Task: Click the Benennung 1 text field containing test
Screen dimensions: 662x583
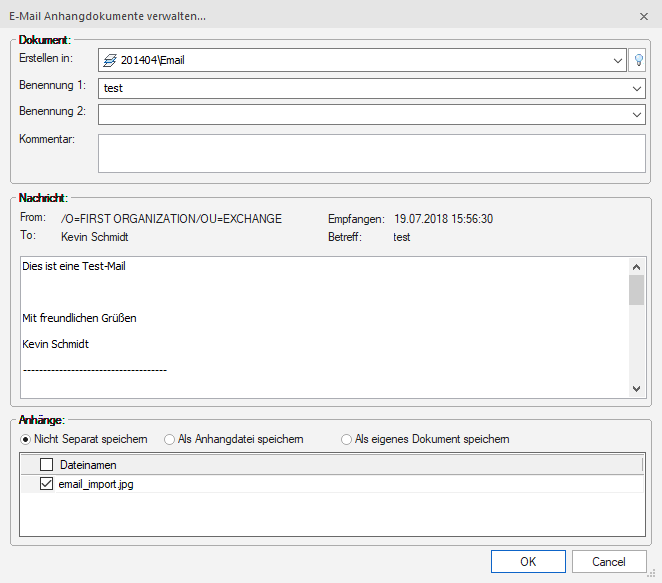Action: [x=360, y=88]
